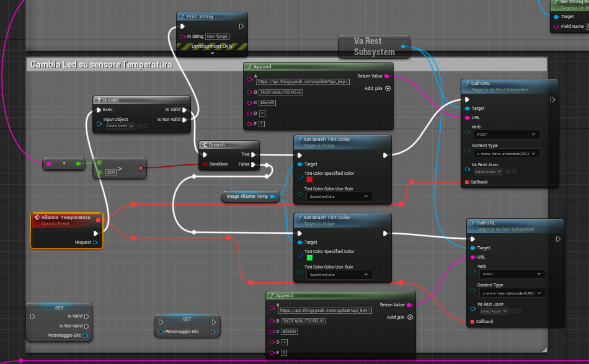Expand the Print String node chevron
The width and height of the screenshot is (589, 364).
click(212, 53)
